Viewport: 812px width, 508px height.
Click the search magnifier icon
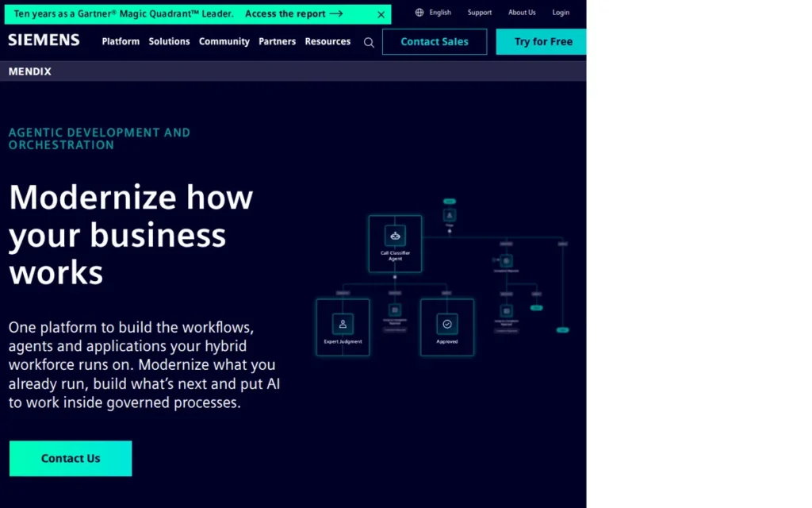(369, 43)
